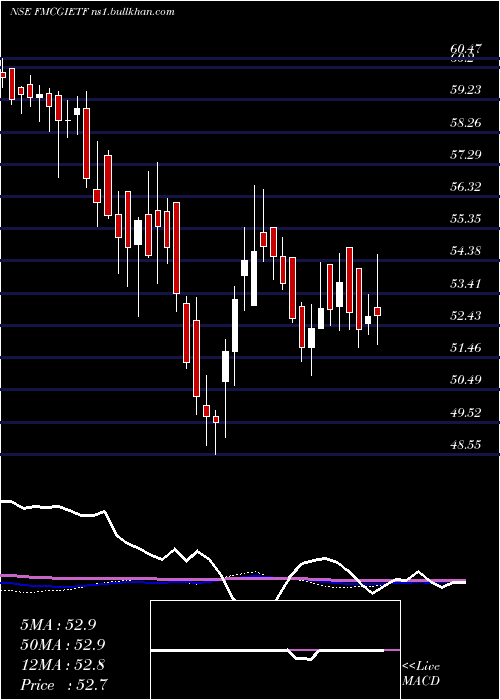
Task: Click the 49.52 price axis label
Action: point(466,412)
